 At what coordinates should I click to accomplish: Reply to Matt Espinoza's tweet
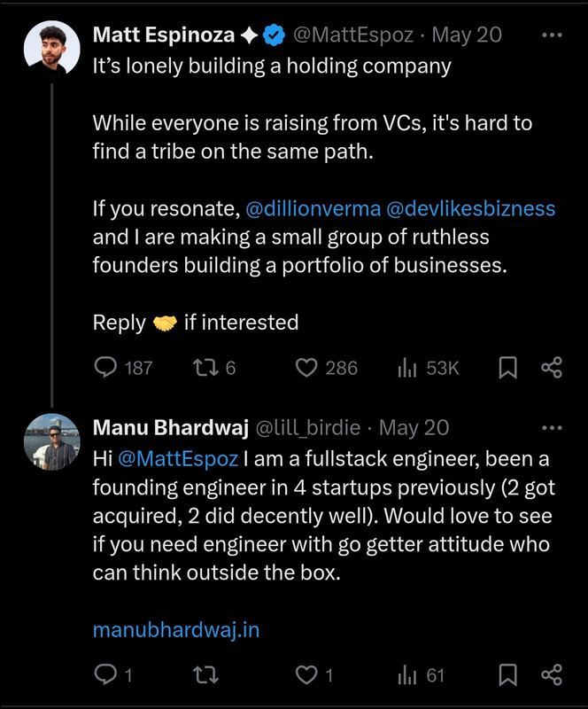click(x=106, y=368)
